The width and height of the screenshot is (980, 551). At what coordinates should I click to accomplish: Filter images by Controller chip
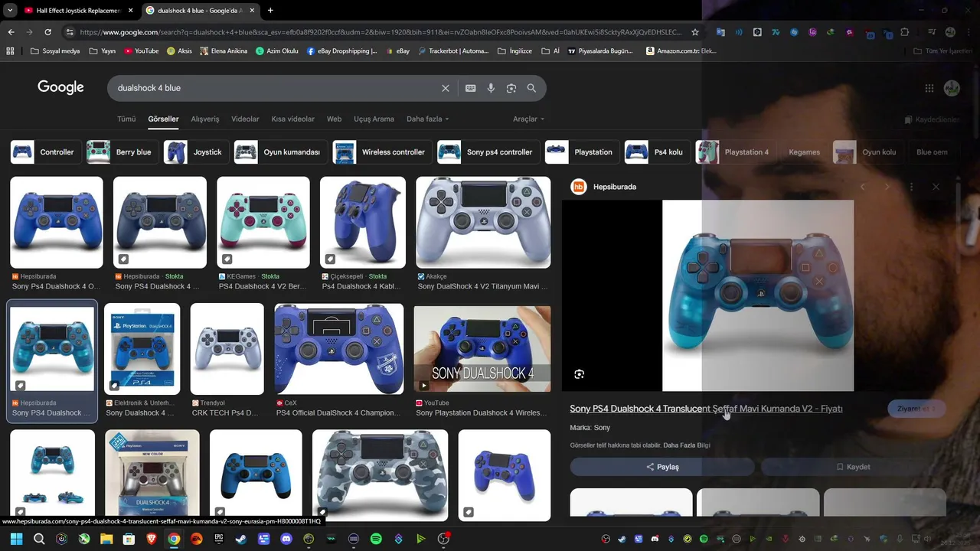pos(44,152)
